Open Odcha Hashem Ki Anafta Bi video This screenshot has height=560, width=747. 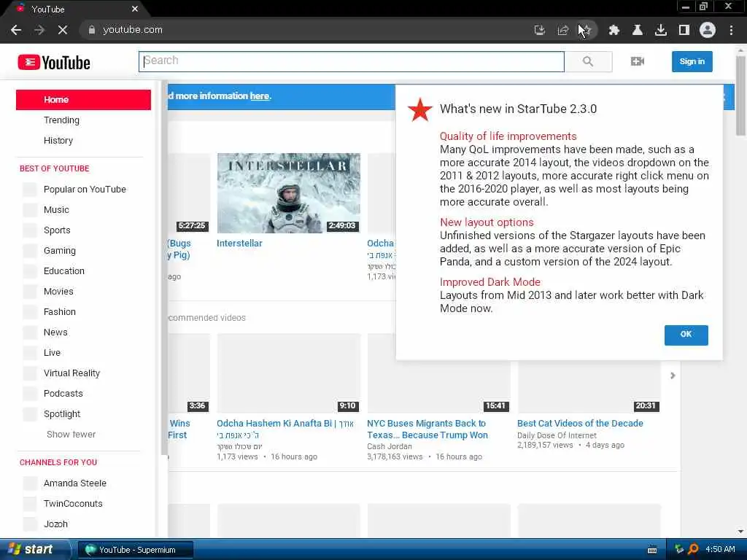[285, 429]
